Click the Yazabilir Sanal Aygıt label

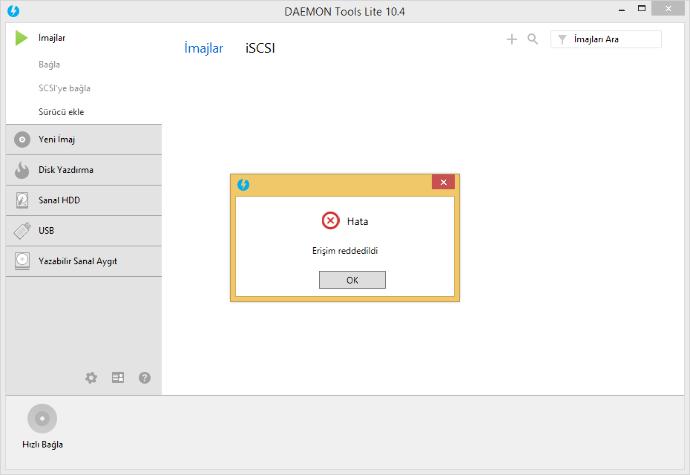coord(77,261)
